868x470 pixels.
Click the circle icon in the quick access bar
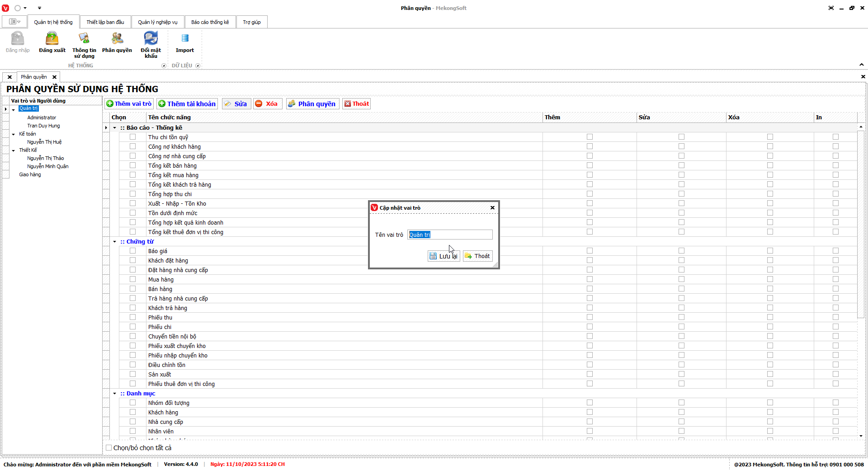coord(18,8)
